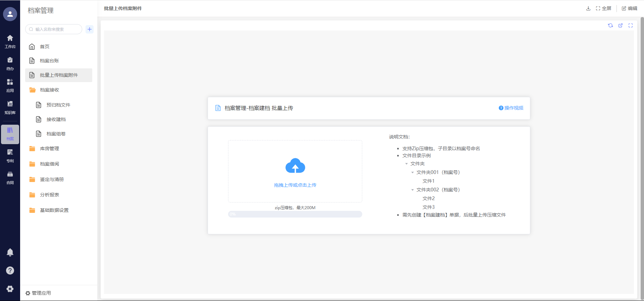The height and width of the screenshot is (301, 644).
Task: Open the notifications bell
Action: point(10,252)
